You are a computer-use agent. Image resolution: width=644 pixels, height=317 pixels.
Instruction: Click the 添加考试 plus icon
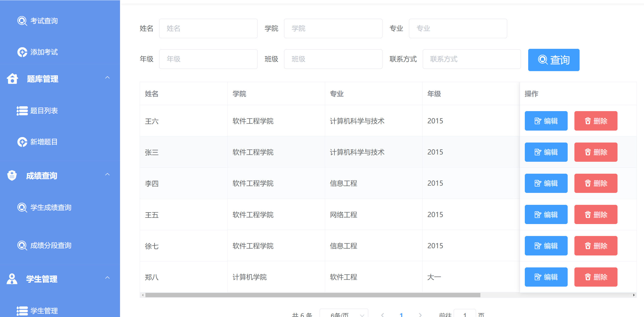[x=22, y=52]
